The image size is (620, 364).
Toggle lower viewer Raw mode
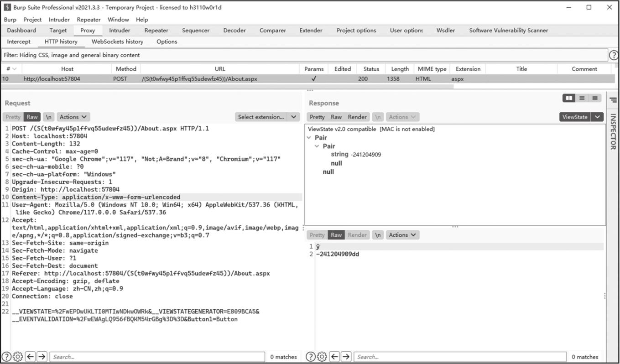[336, 235]
